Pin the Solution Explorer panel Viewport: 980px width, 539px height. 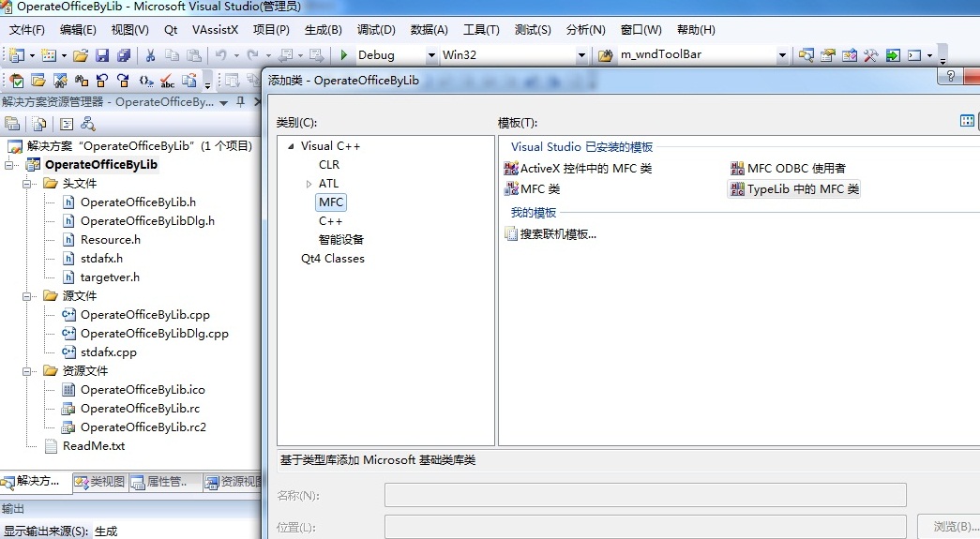point(241,102)
